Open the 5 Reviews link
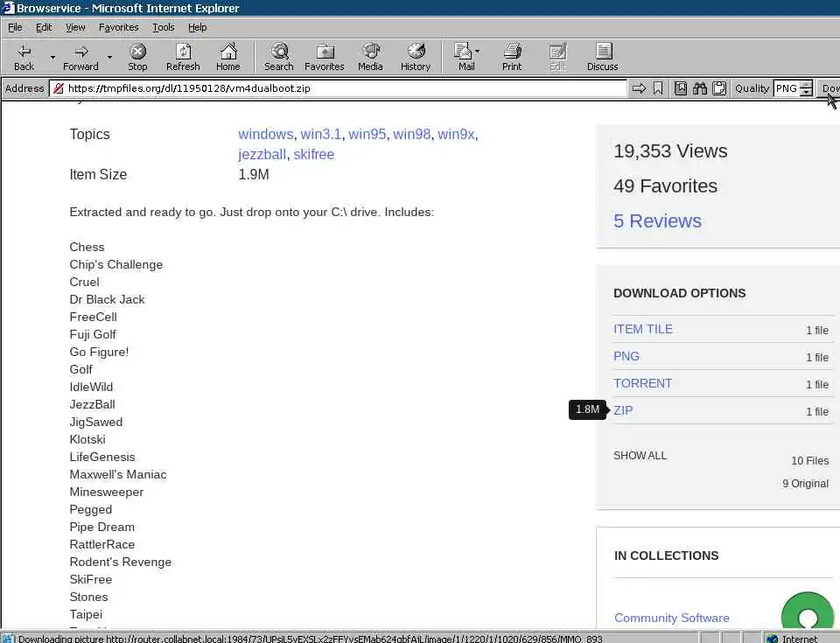The height and width of the screenshot is (643, 840). pos(657,220)
